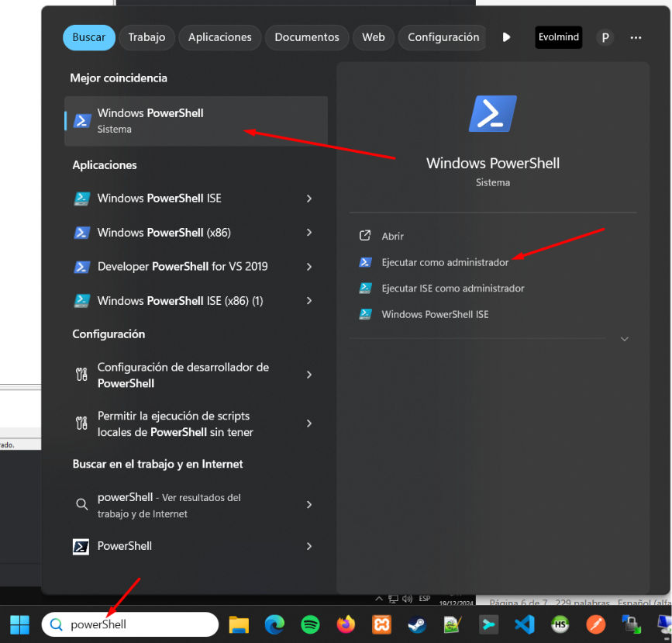Open Visual Studio Code from the taskbar
This screenshot has width=672, height=643.
click(x=524, y=624)
